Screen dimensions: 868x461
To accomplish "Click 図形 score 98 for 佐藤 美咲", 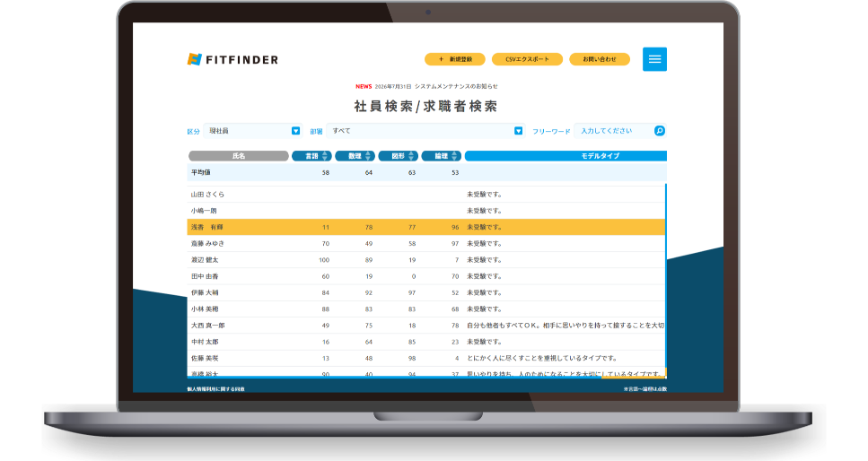I will (412, 359).
